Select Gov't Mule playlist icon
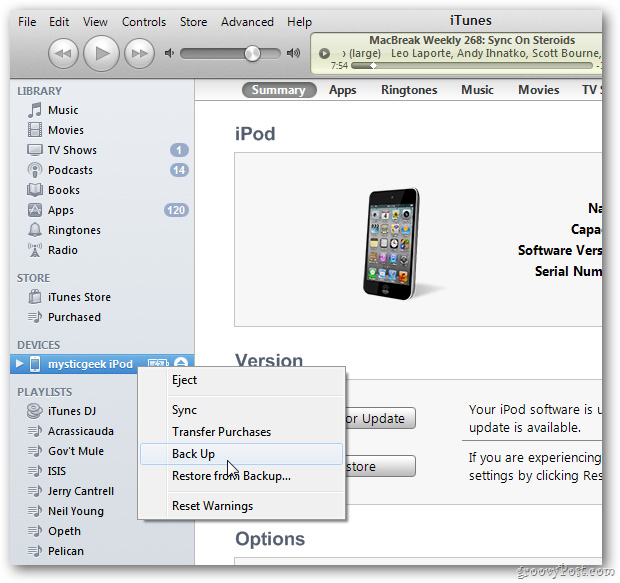This screenshot has height=583, width=620. [35, 451]
